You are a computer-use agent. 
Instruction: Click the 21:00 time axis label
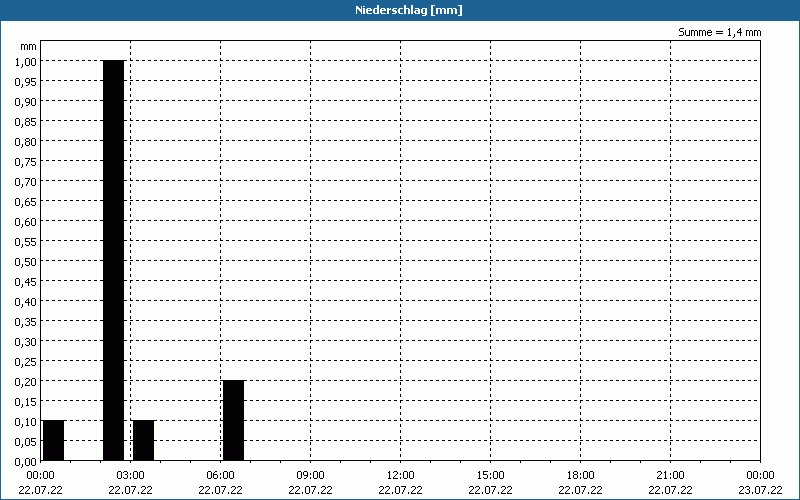click(670, 475)
